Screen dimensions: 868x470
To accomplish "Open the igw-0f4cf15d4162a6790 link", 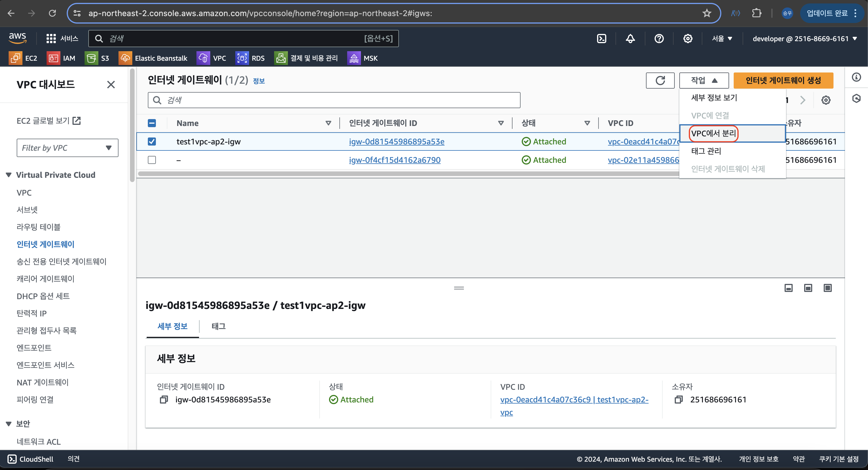I will [x=395, y=160].
